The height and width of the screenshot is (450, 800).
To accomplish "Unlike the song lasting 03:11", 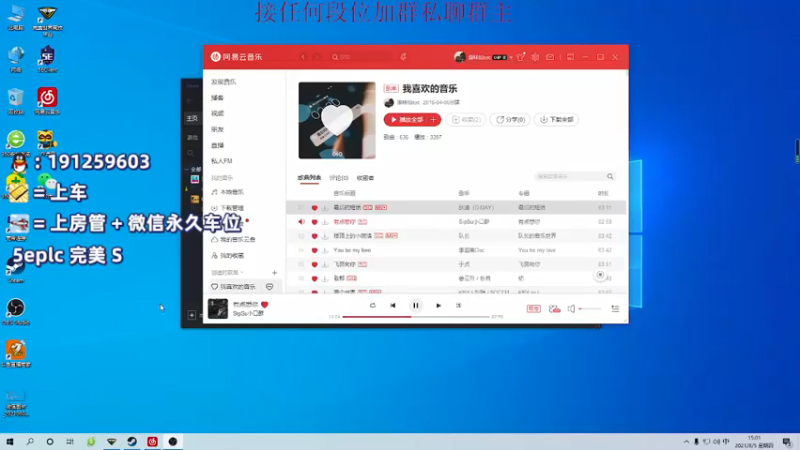I will click(314, 208).
